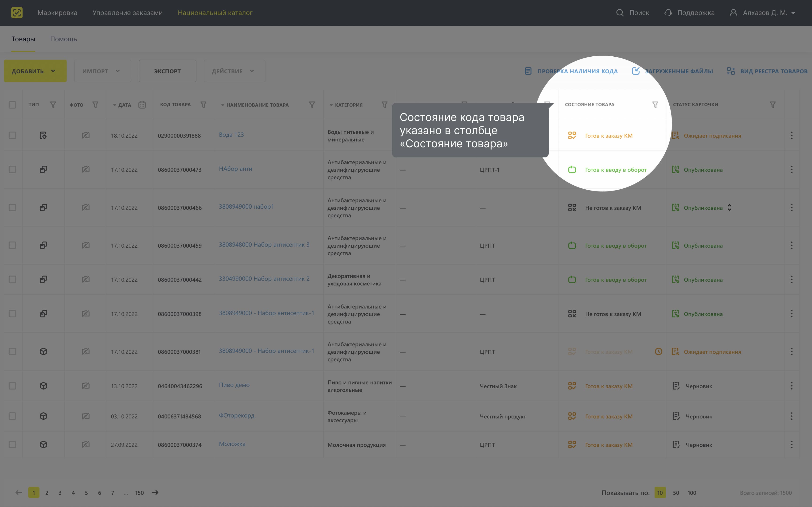Open row actions for Вода 123
812x507 pixels.
pos(792,136)
